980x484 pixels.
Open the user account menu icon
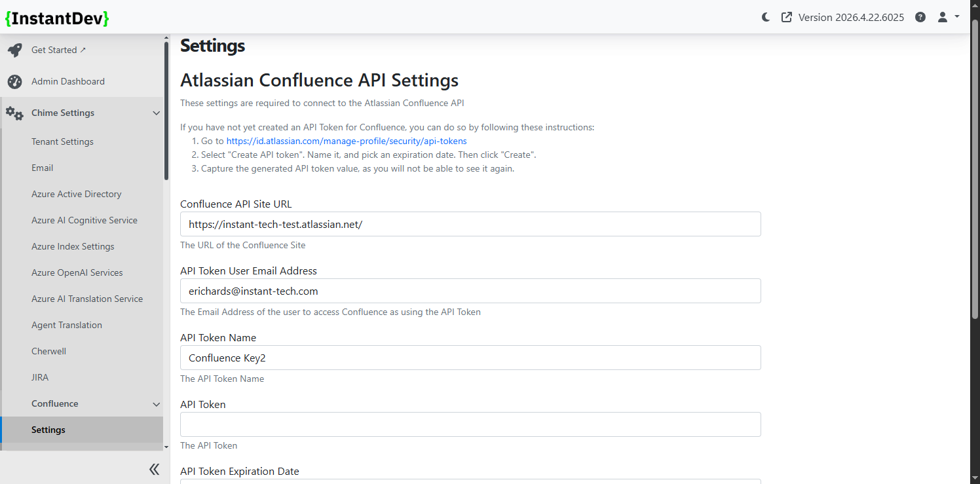coord(943,17)
